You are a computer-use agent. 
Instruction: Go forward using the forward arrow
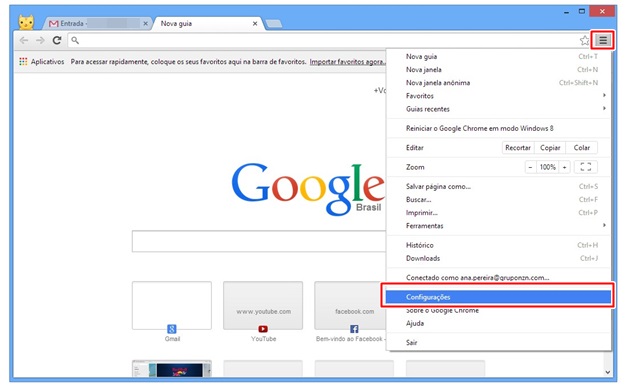40,40
